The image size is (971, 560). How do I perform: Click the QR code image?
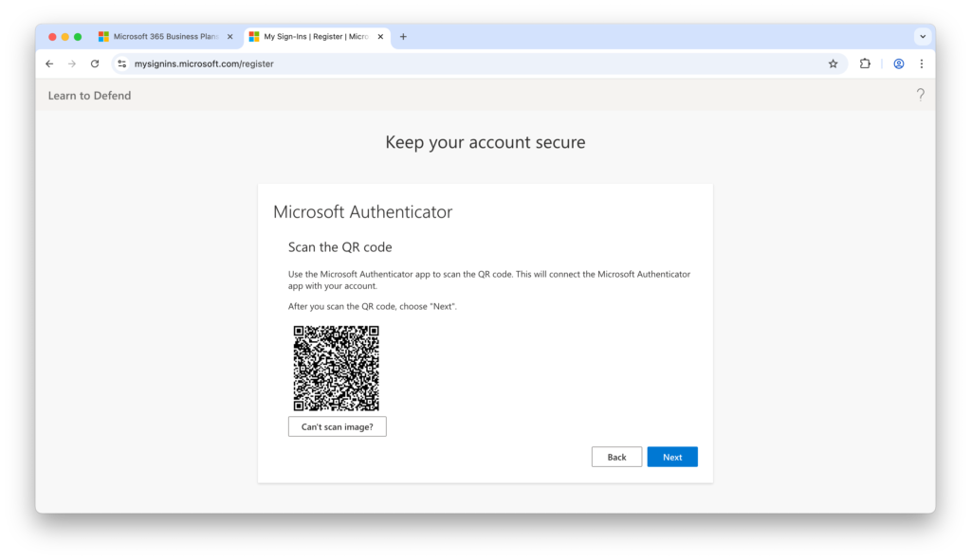coord(336,369)
